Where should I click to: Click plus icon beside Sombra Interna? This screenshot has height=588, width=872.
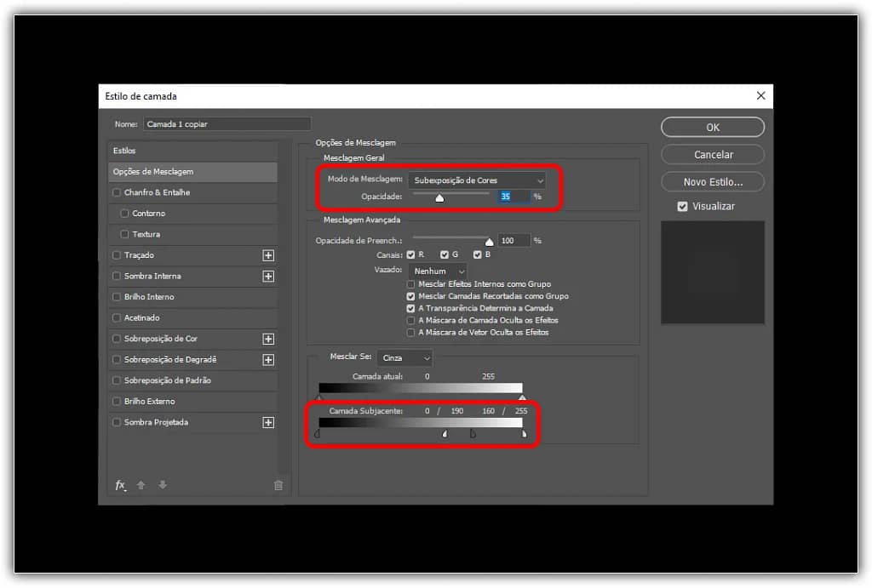268,277
